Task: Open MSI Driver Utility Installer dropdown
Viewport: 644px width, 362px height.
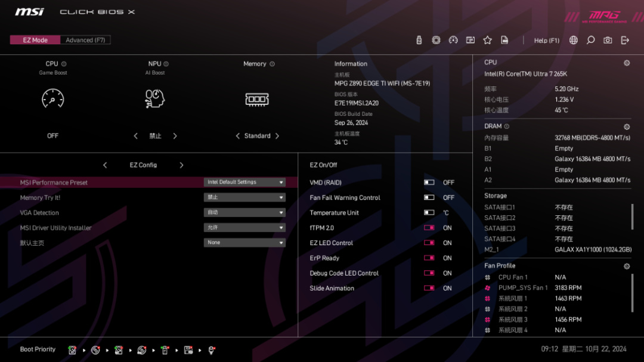Action: click(x=244, y=228)
